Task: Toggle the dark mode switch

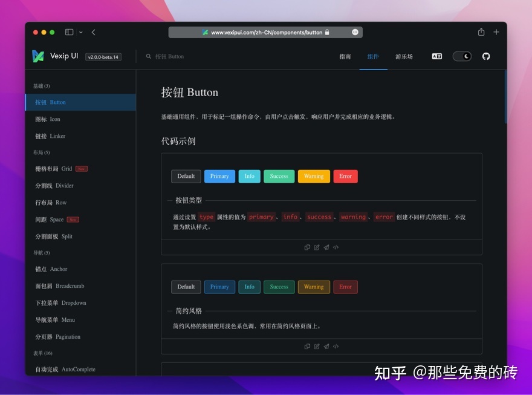Action: tap(462, 56)
